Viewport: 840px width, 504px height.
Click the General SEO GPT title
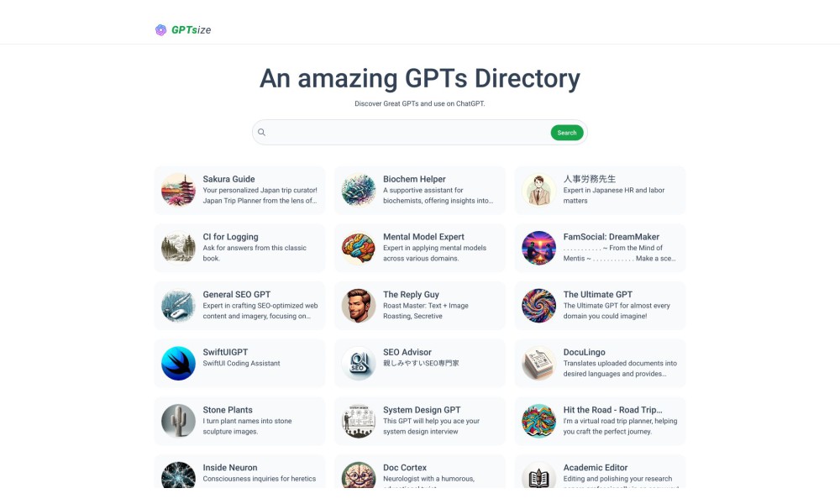[x=237, y=295]
